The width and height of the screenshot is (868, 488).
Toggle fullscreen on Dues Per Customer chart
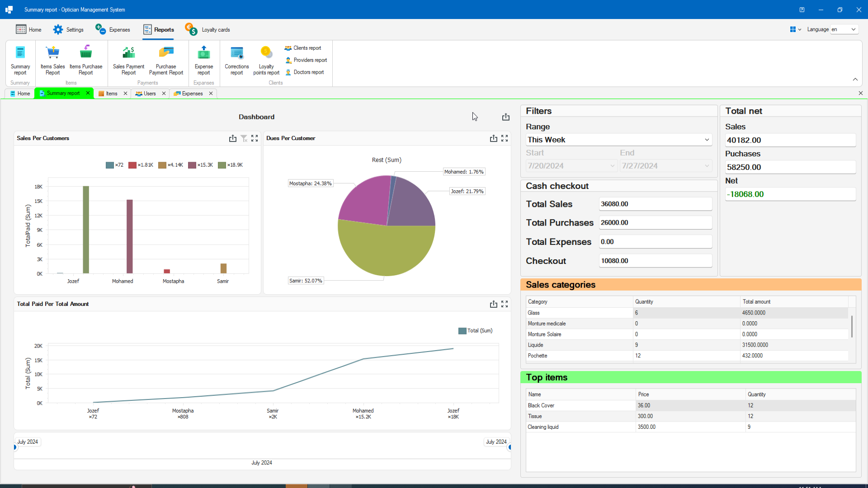pyautogui.click(x=505, y=138)
